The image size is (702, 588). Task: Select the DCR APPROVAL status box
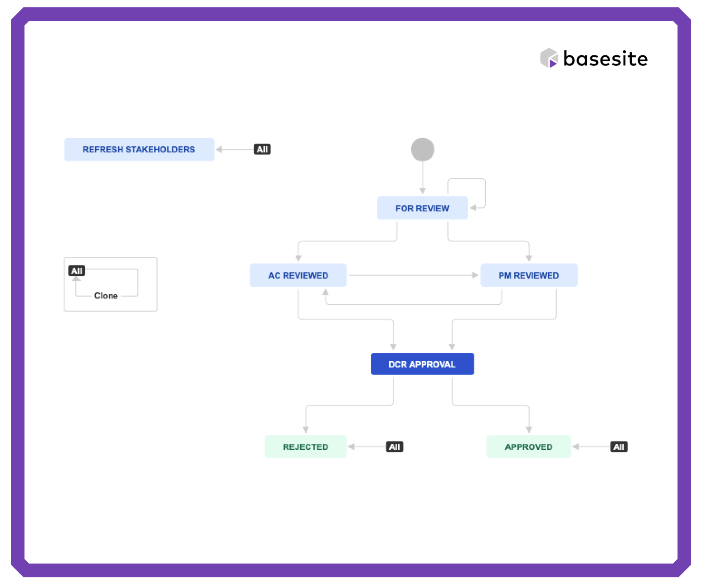pos(422,364)
